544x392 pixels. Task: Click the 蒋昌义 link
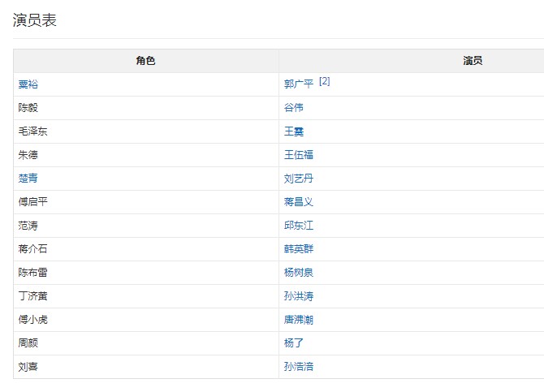point(298,201)
